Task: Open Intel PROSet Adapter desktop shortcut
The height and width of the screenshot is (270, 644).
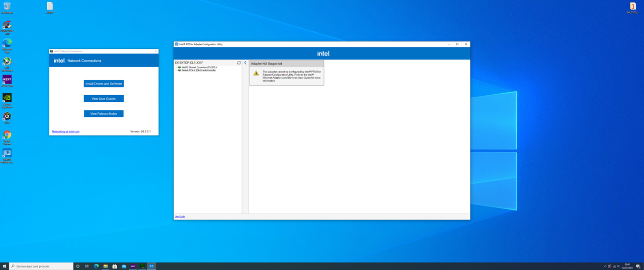Action: click(x=7, y=155)
